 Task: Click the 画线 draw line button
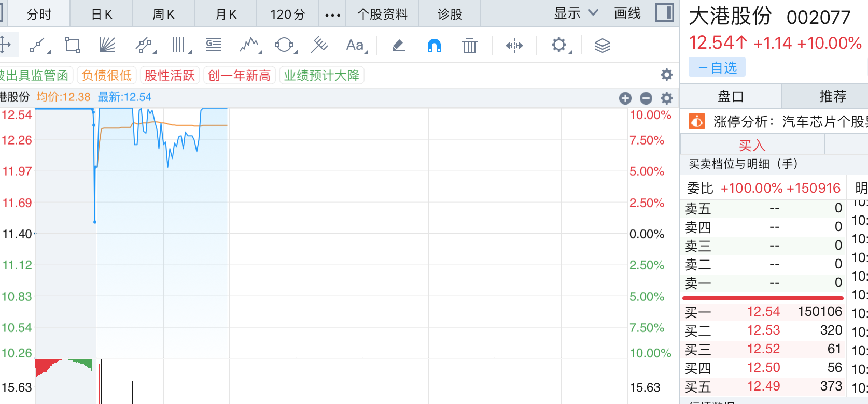[627, 13]
